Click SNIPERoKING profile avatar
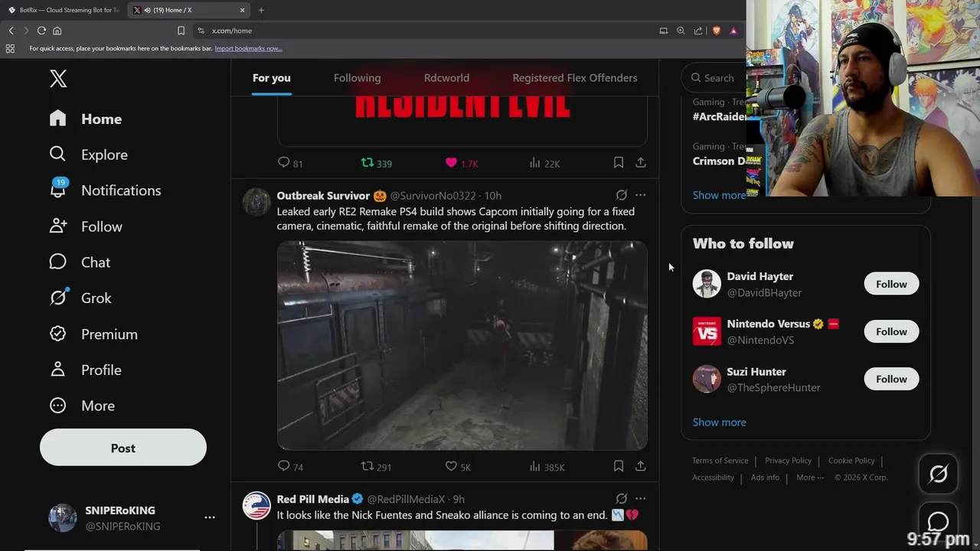Screen dimensions: 980x551 pyautogui.click(x=63, y=518)
